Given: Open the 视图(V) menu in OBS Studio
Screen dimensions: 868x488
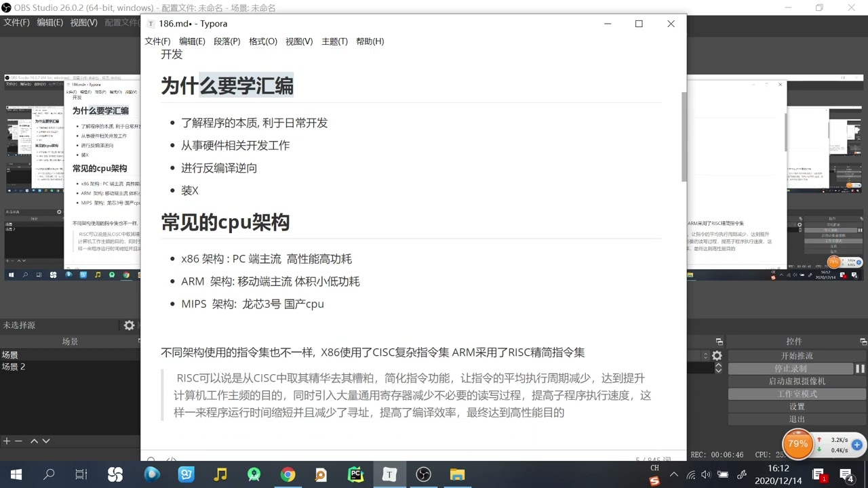Looking at the screenshot, I should pos(84,22).
